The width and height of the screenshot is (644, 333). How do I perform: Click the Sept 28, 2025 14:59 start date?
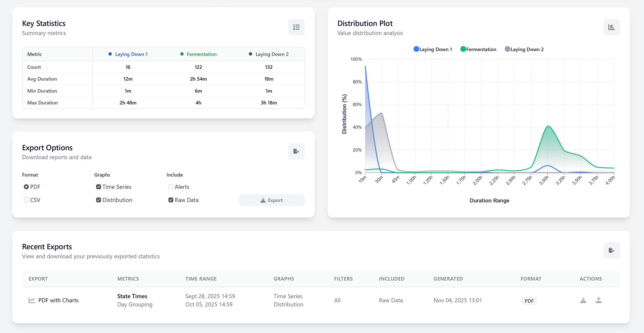tap(210, 296)
